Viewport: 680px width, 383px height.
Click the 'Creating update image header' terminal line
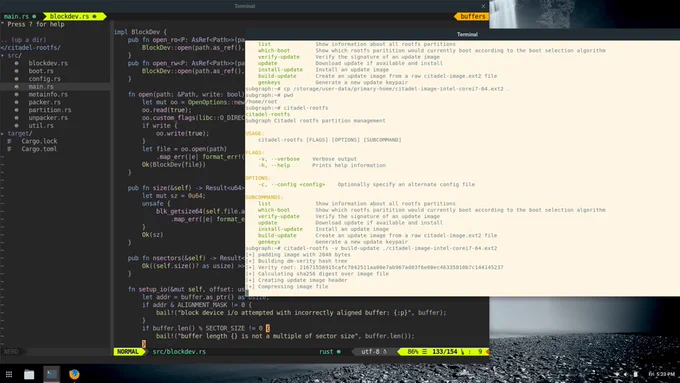point(297,280)
